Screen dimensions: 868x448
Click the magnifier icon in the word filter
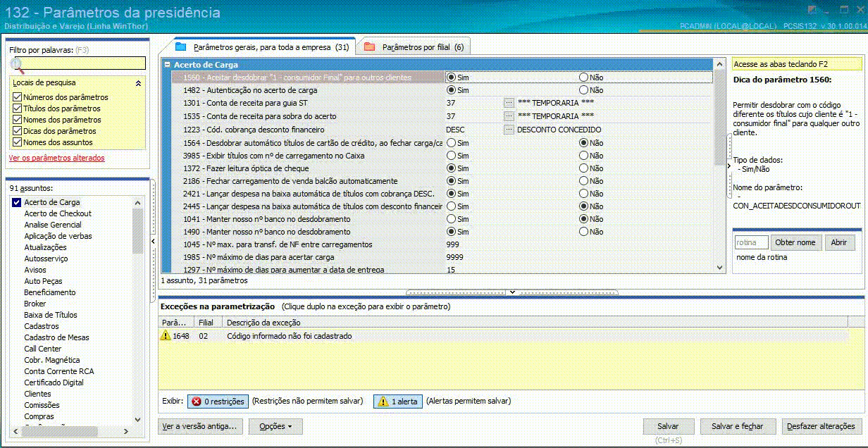tap(17, 66)
